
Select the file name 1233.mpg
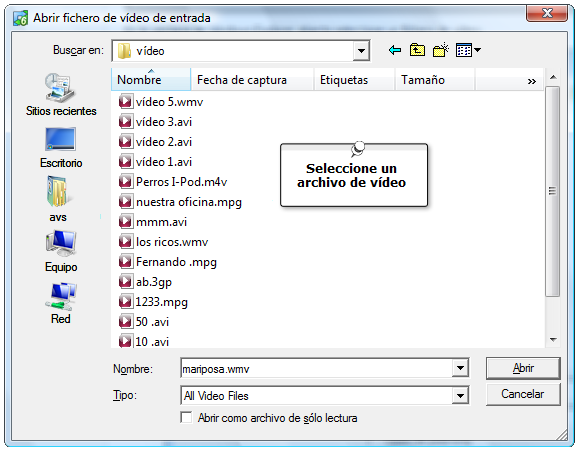coord(162,302)
